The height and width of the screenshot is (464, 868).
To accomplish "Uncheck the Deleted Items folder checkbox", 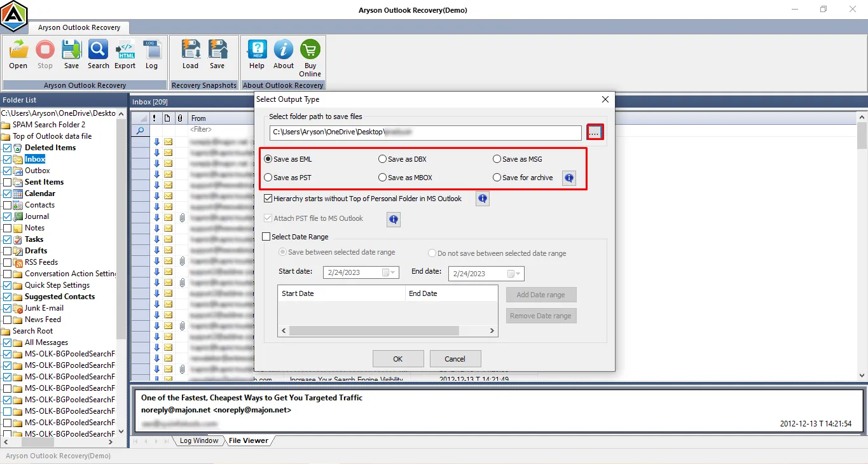I will point(7,148).
